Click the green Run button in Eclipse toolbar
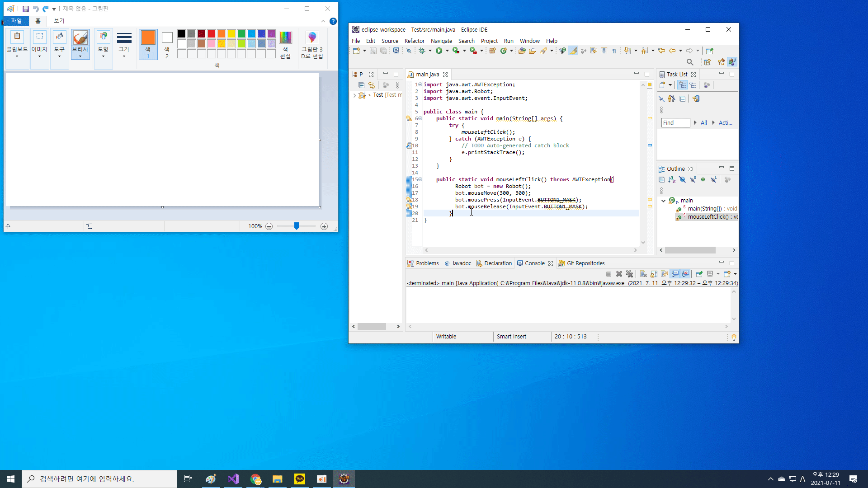This screenshot has height=488, width=868. [439, 51]
